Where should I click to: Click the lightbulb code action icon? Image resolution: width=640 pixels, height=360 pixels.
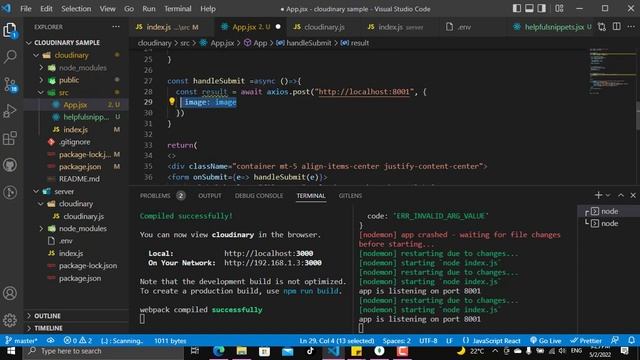tap(172, 102)
